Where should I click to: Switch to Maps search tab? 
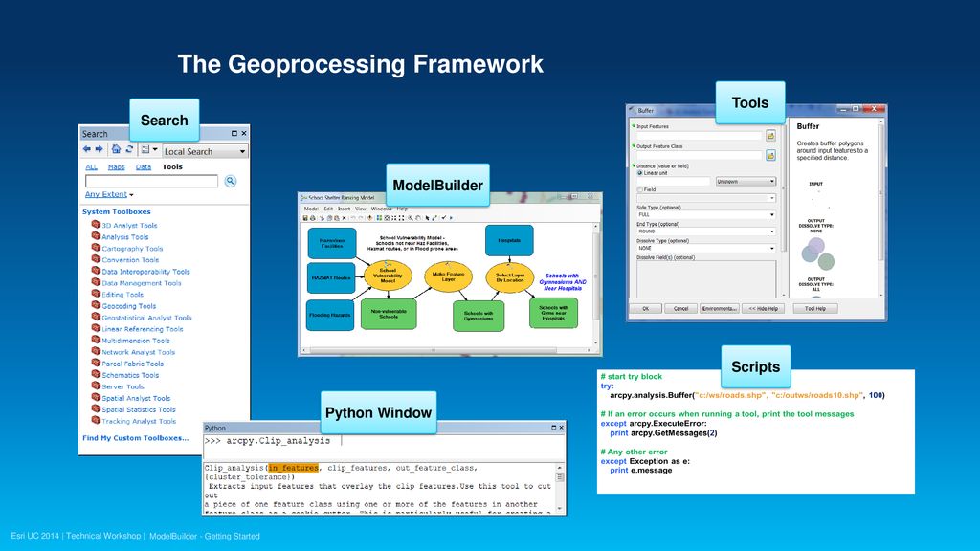click(x=116, y=166)
